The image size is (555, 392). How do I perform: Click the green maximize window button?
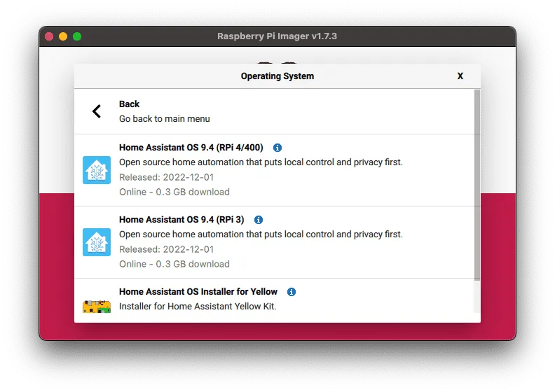coord(77,36)
